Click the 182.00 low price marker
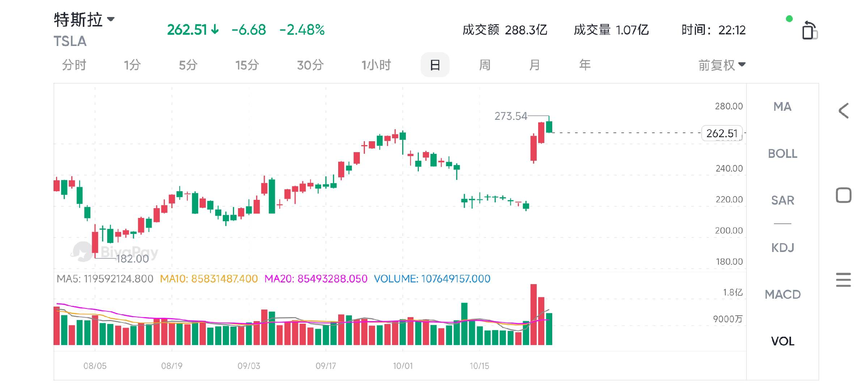The image size is (868, 391). tap(132, 259)
